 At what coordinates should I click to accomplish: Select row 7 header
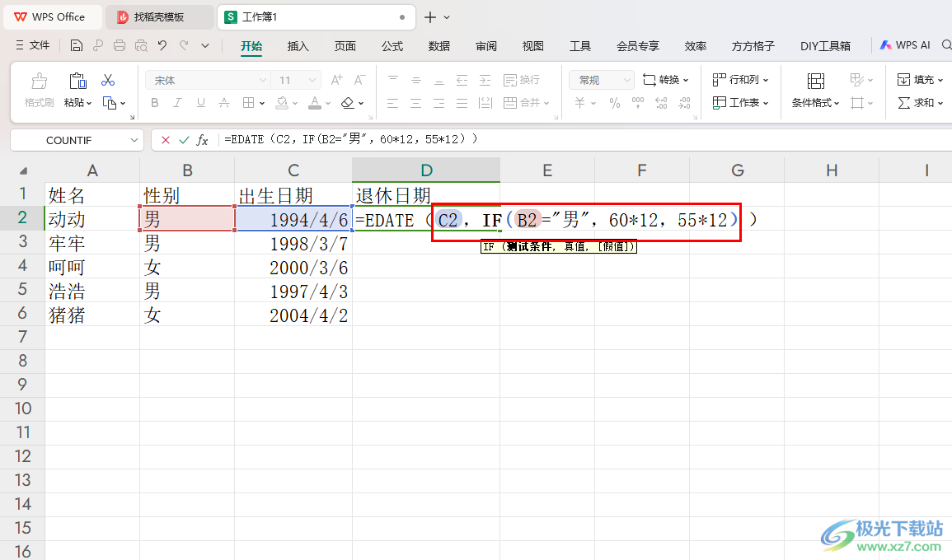pyautogui.click(x=22, y=337)
